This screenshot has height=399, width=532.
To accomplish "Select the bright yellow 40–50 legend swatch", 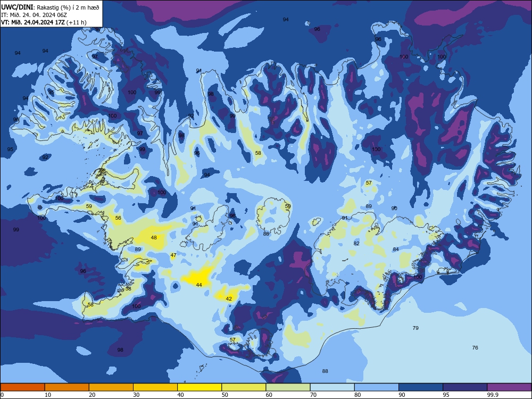I will pyautogui.click(x=199, y=387).
